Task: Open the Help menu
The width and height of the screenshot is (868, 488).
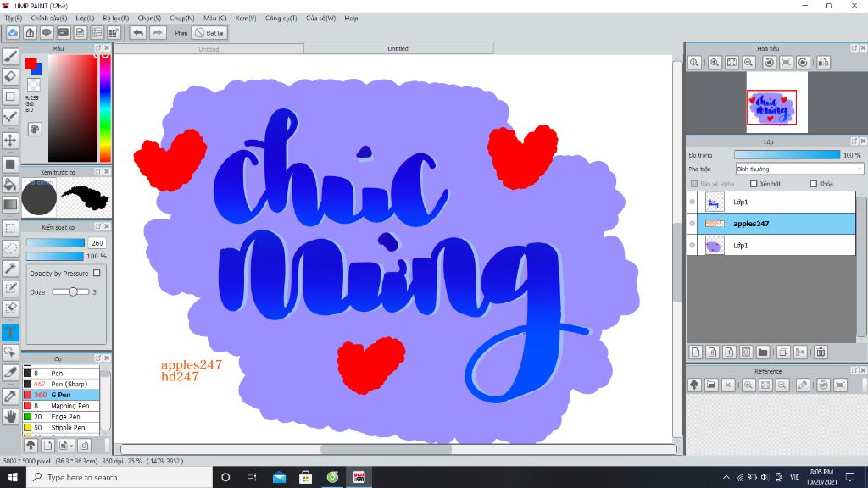Action: [351, 19]
